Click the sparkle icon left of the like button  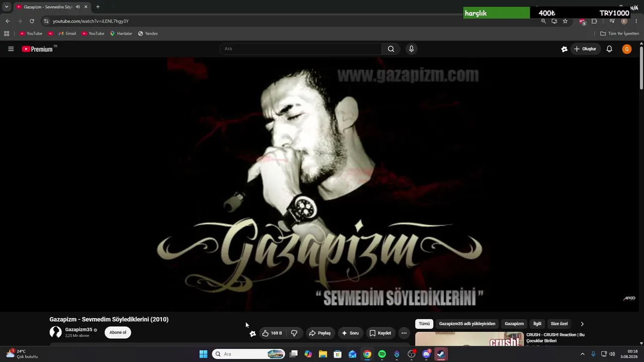tap(253, 333)
